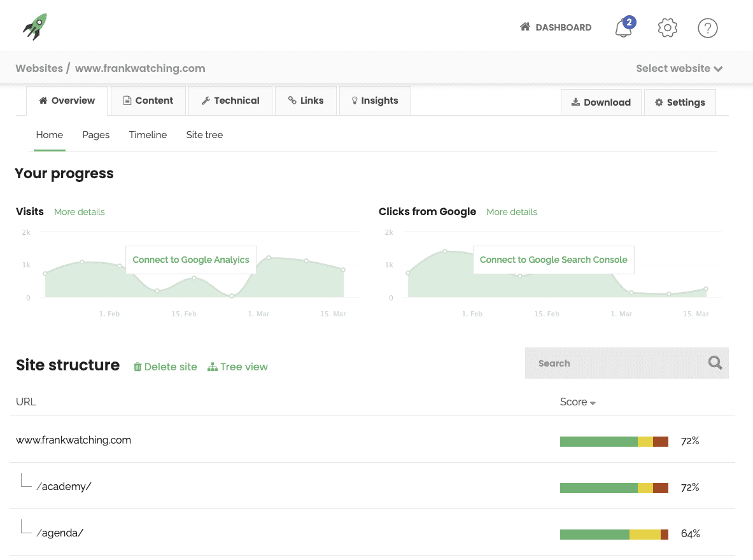Viewport: 753px width, 560px height.
Task: Click the score bar for /academy/
Action: point(614,488)
